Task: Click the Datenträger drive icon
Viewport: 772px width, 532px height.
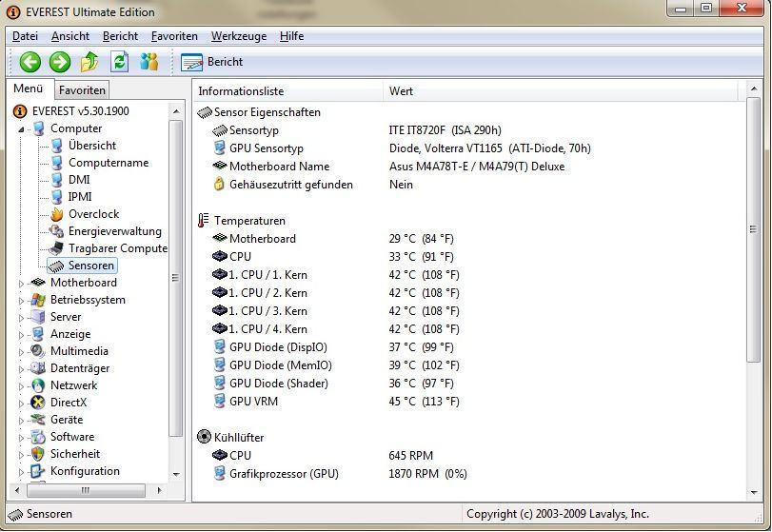Action: tap(38, 368)
